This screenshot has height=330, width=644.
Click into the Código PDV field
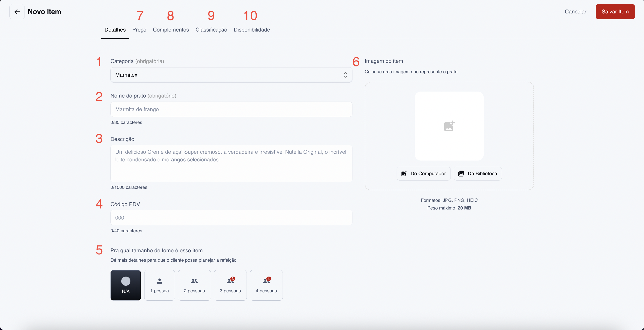pos(231,218)
